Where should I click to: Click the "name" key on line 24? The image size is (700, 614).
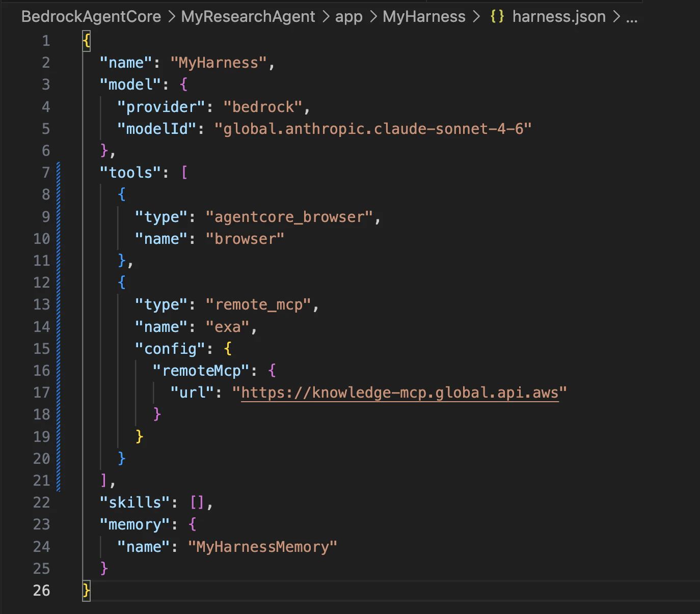point(144,547)
